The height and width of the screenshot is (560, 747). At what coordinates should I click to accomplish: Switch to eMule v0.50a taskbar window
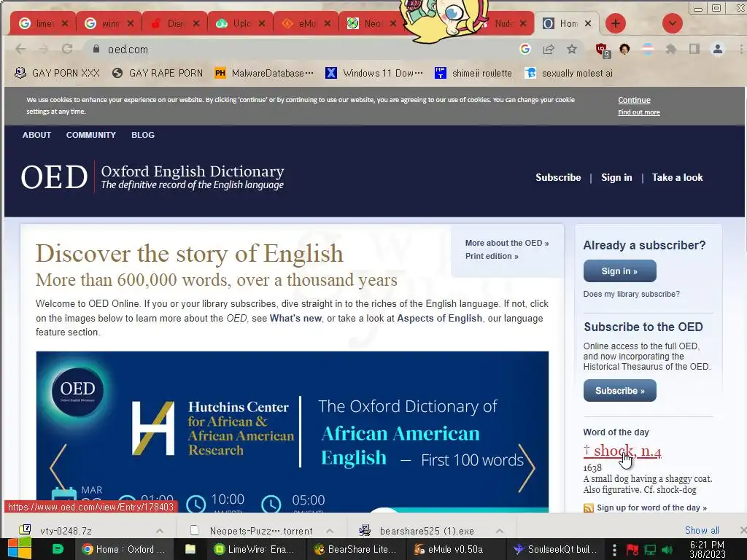(x=449, y=549)
